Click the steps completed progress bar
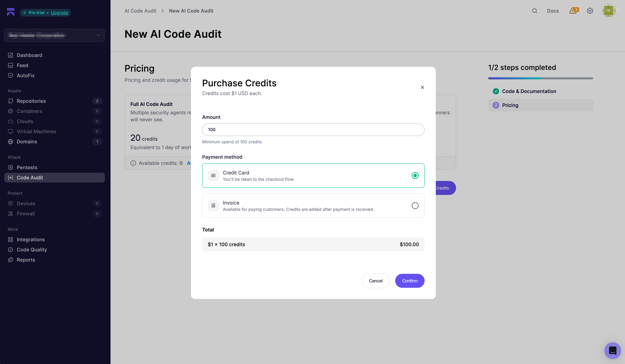This screenshot has width=625, height=364. [x=540, y=78]
